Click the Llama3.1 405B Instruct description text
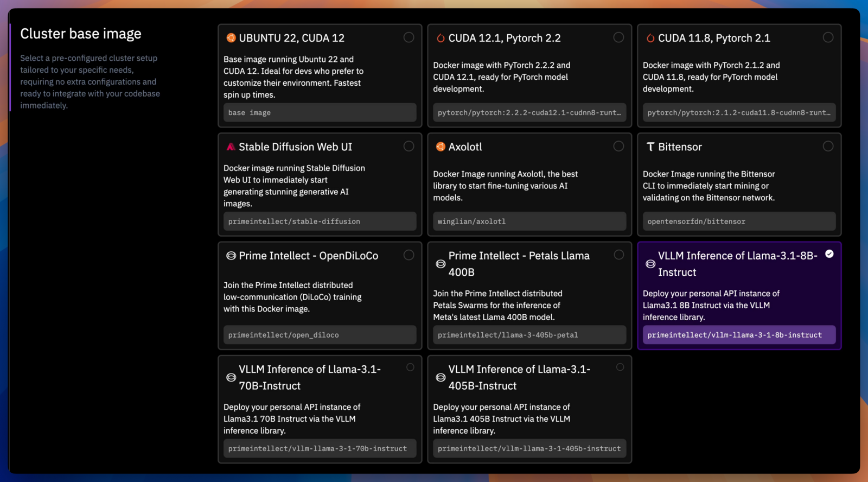 (x=501, y=418)
